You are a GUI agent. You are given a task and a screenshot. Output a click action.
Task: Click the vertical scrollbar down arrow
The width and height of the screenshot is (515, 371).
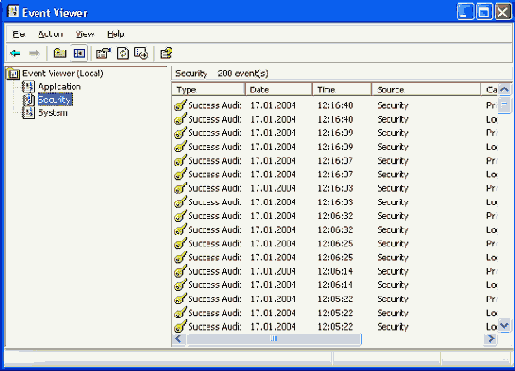[505, 325]
